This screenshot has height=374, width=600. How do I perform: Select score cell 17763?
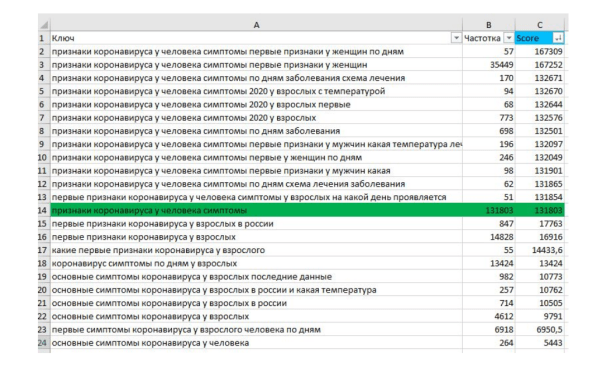pyautogui.click(x=540, y=224)
